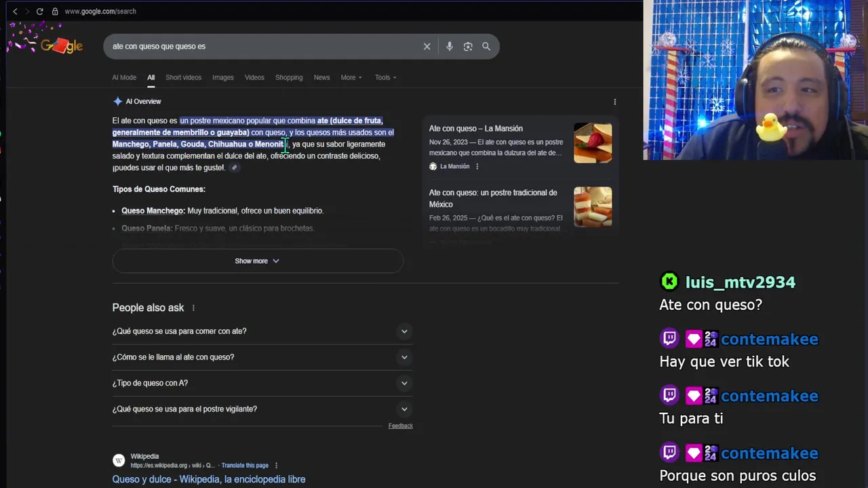Open the News tab

(321, 77)
